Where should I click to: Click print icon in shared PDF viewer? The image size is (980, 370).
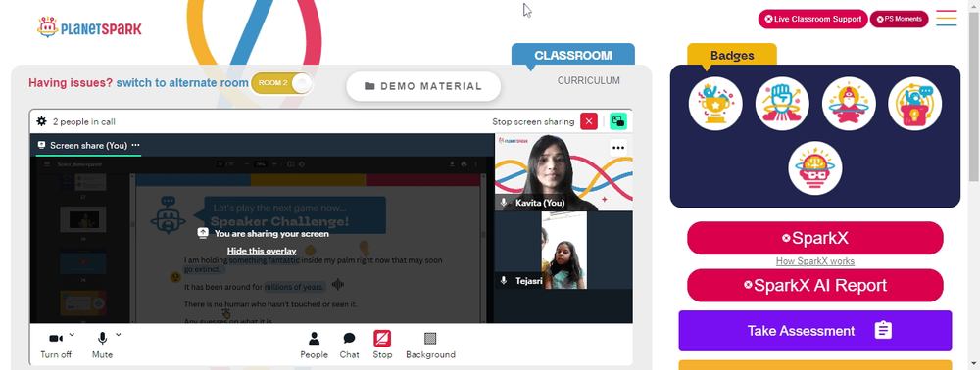[464, 164]
